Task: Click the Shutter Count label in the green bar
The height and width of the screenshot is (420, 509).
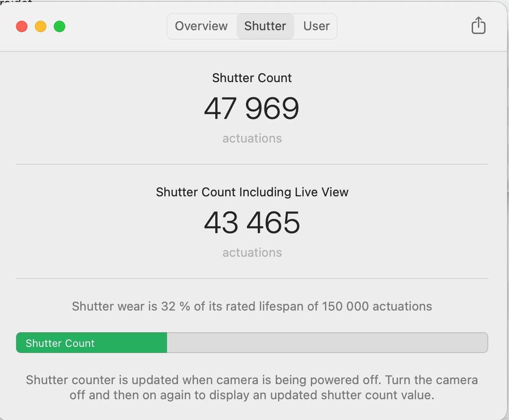Action: (x=60, y=343)
